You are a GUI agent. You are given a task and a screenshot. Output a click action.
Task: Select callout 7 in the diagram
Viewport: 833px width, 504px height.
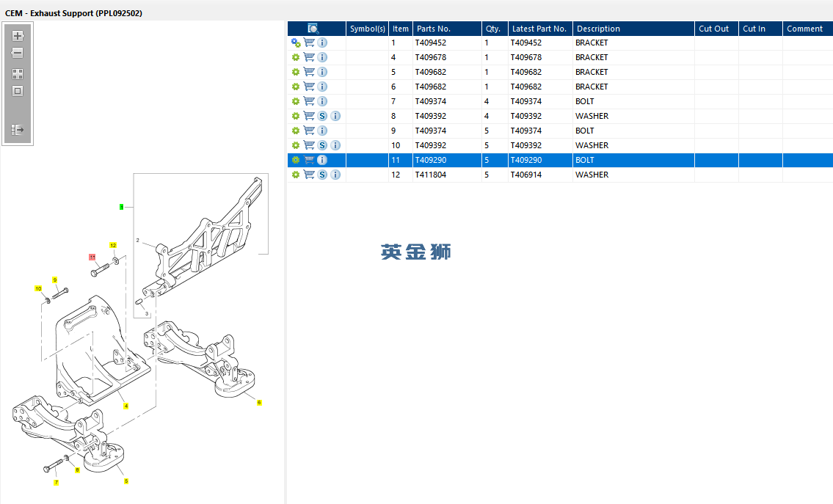coord(57,483)
